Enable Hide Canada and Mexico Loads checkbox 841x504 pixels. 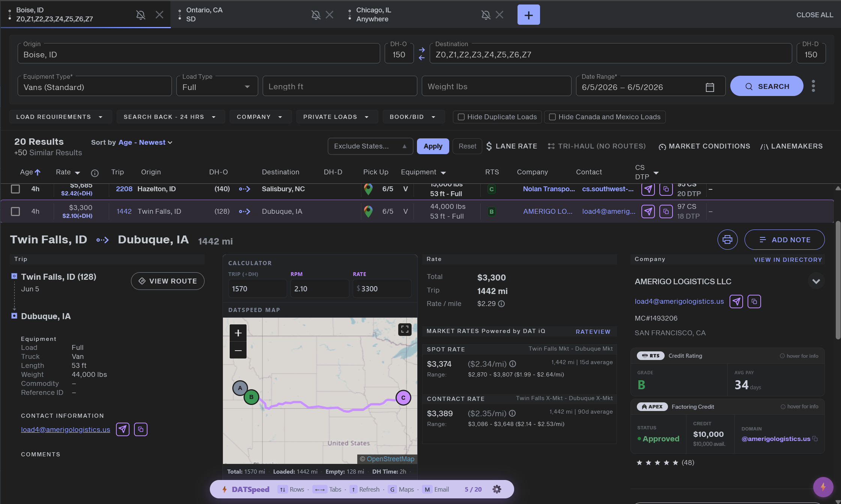(x=552, y=117)
